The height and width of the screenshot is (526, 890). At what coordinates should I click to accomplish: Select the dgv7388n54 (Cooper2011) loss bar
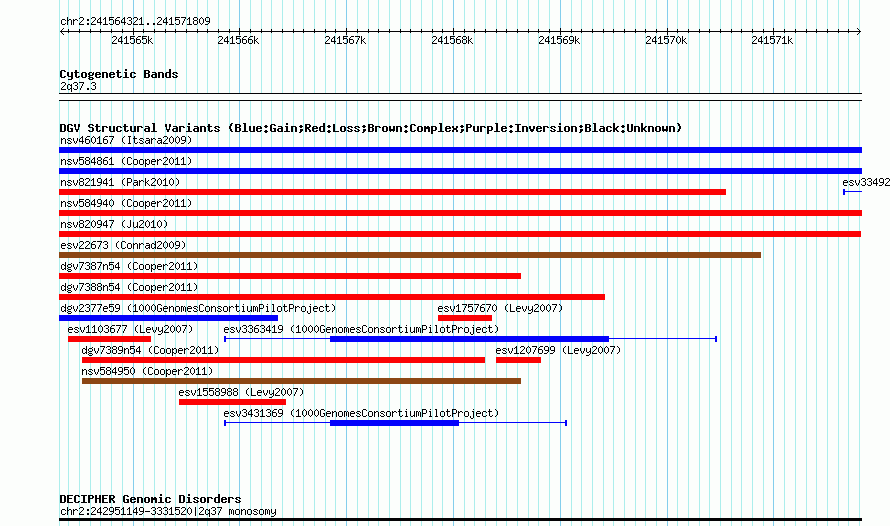(x=332, y=297)
